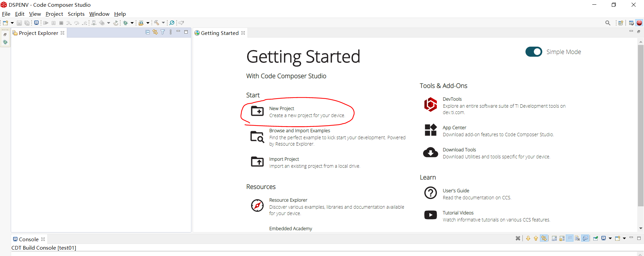Click the Save floppy disk icon

click(19, 23)
